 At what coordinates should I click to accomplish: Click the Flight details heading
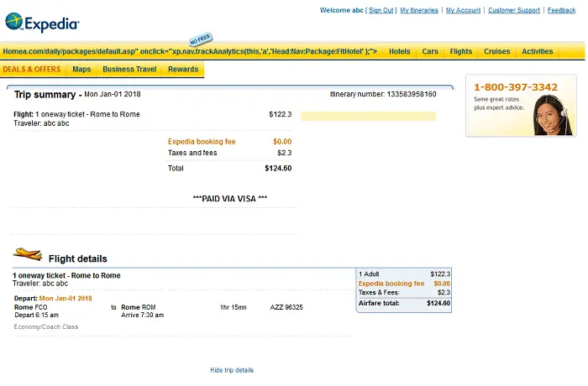77,258
